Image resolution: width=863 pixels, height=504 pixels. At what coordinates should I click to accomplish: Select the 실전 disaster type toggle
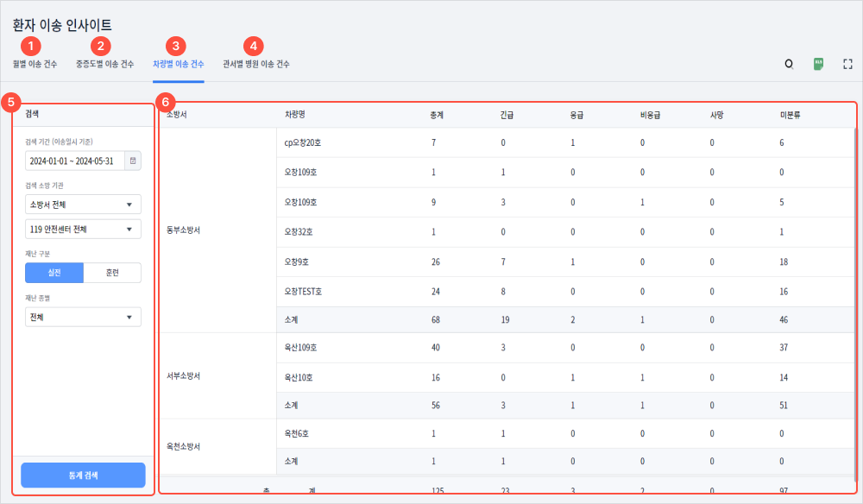click(x=54, y=273)
